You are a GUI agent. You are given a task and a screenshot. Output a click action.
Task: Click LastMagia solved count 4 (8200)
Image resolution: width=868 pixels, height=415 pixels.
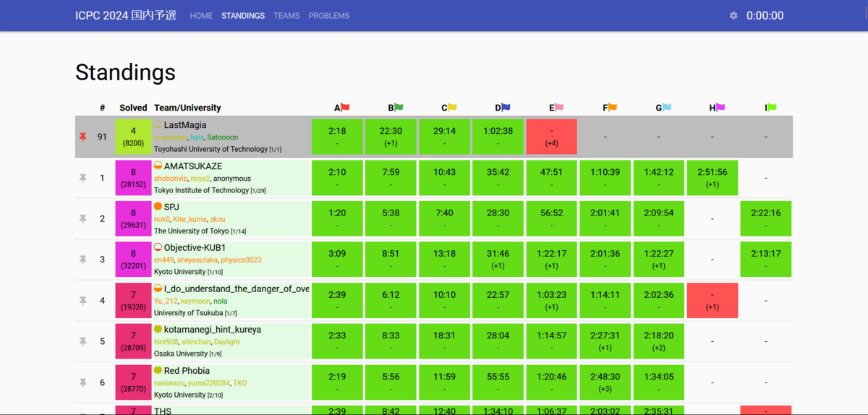click(x=133, y=137)
